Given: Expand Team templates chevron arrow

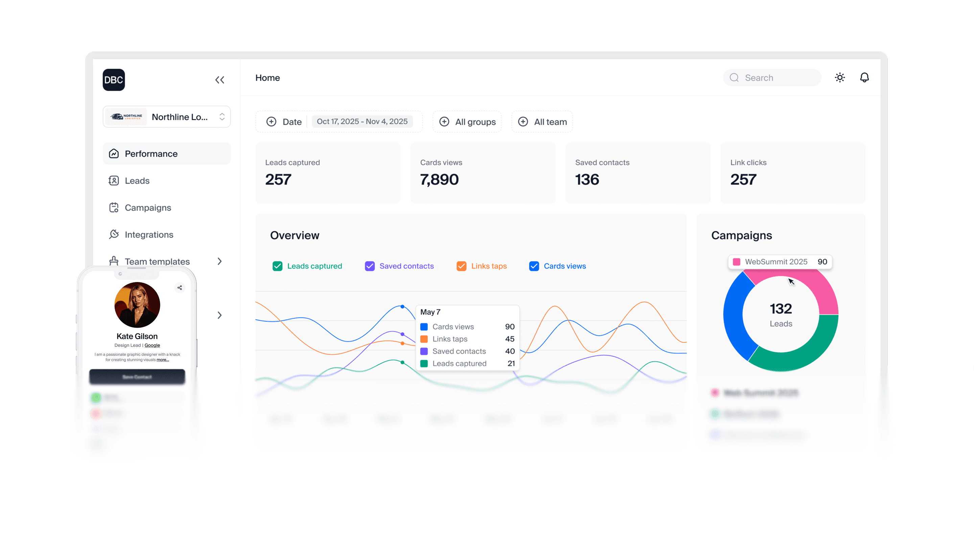Looking at the screenshot, I should (x=219, y=261).
